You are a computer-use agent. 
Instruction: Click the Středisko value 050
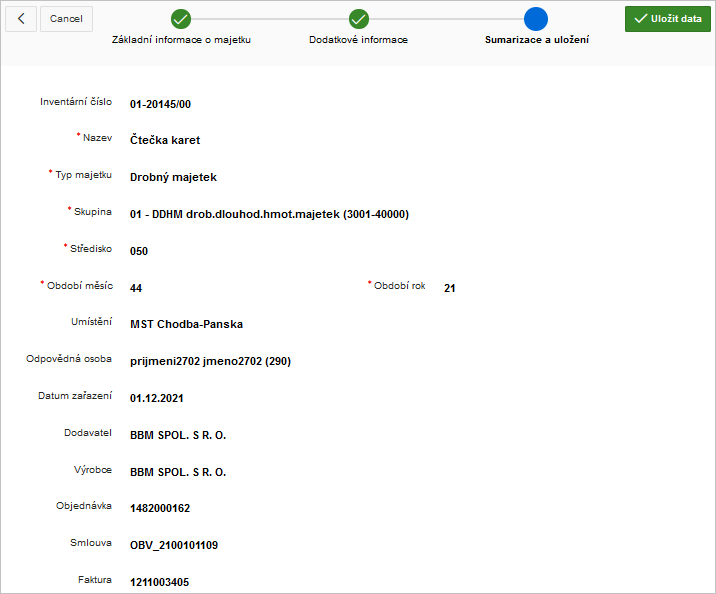click(x=139, y=251)
